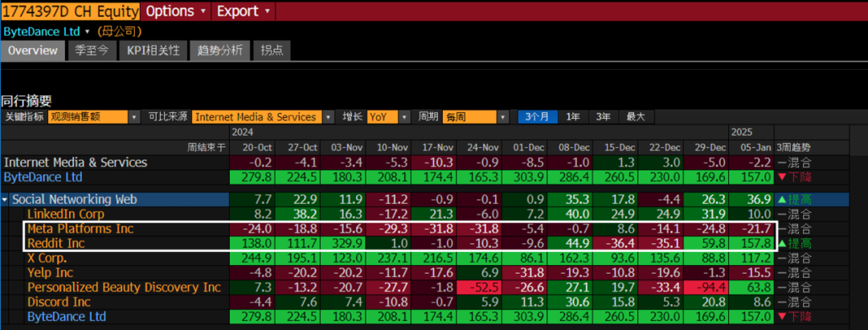The height and width of the screenshot is (330, 868).
Task: Click the 1774397D CH Equity ticker field
Action: pyautogui.click(x=70, y=11)
